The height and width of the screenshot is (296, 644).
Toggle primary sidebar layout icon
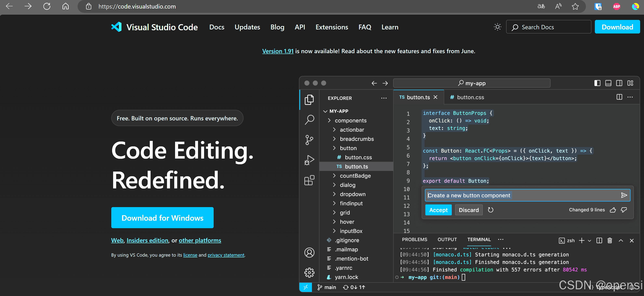597,83
